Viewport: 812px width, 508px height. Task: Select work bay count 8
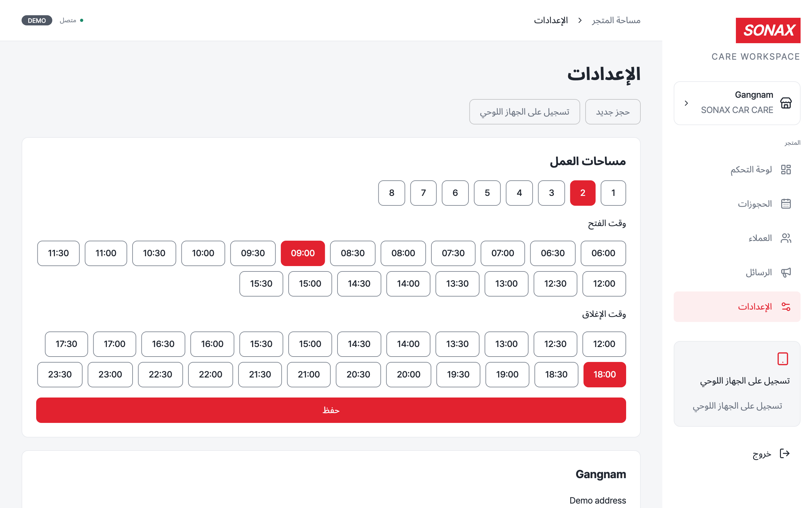click(x=392, y=193)
